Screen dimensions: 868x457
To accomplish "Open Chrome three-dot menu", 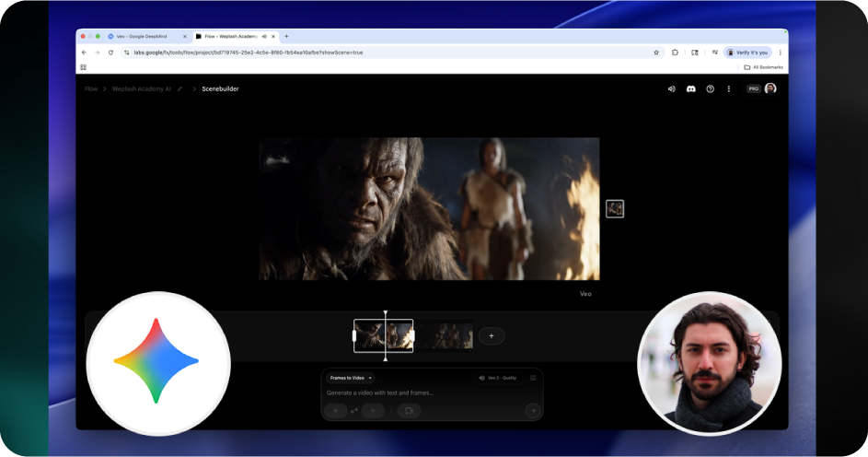I will coord(780,53).
